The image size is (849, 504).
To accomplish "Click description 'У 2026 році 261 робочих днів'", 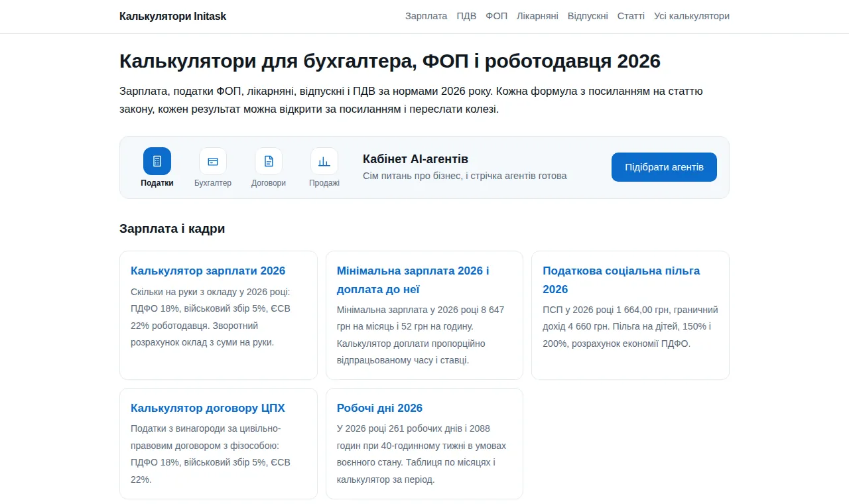I will tap(421, 454).
